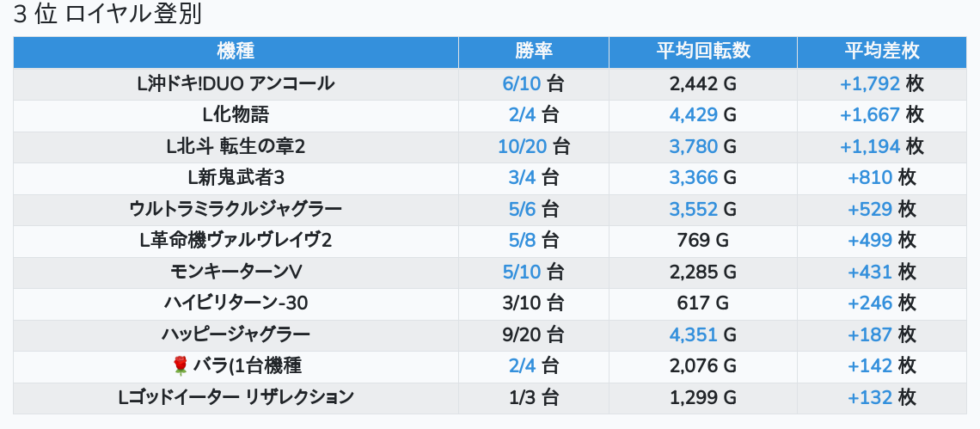Open the 3,780 average spins link
This screenshot has width=980, height=429.
coord(693,147)
